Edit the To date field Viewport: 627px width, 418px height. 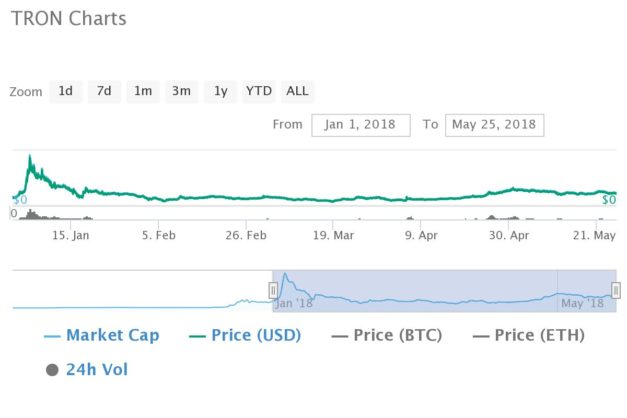click(494, 125)
